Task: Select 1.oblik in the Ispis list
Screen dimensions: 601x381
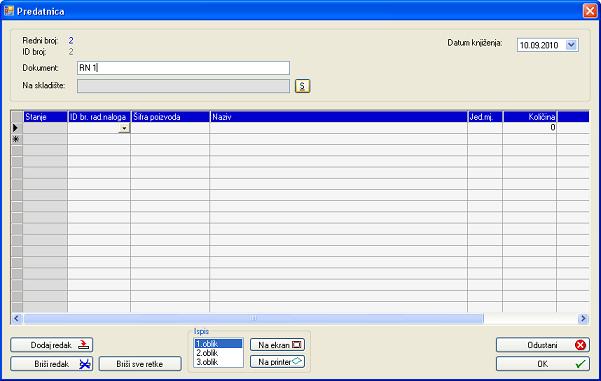Action: coord(218,344)
